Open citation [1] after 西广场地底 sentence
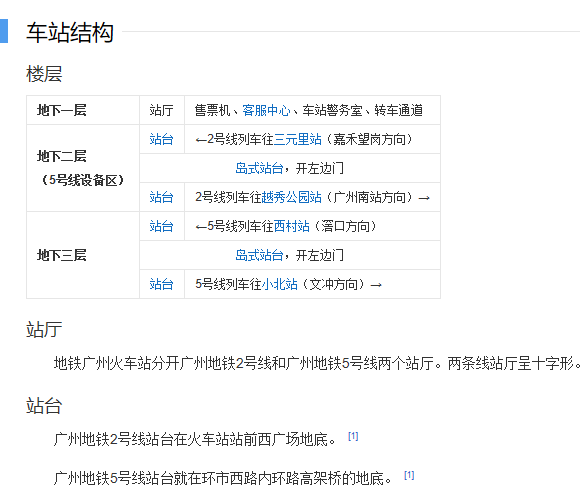 pyautogui.click(x=353, y=436)
